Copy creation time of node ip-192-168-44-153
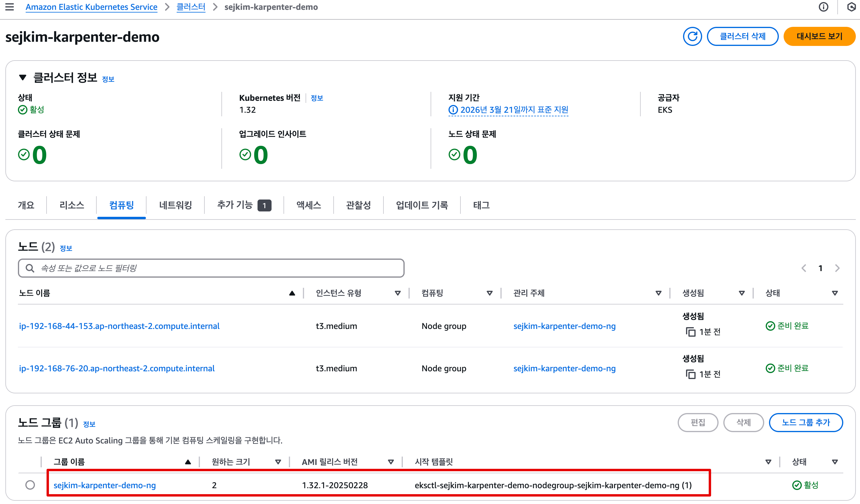Screen dimensions: 860x504 pos(691,332)
